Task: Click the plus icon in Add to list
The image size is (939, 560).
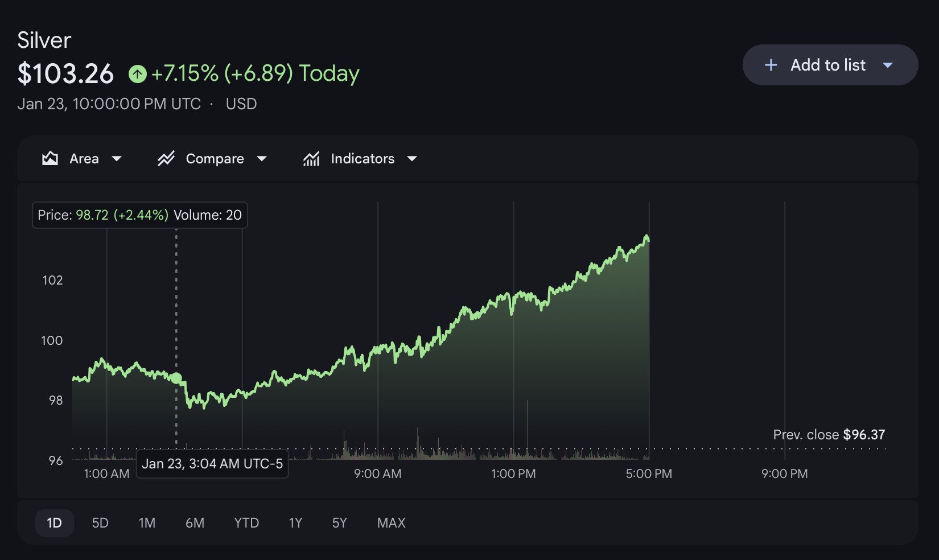Action: (771, 65)
